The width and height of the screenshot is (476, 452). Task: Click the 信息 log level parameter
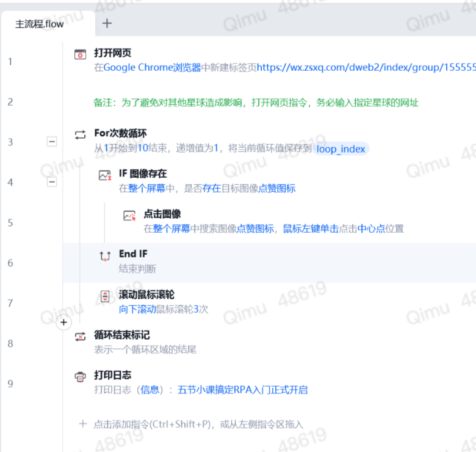(150, 390)
